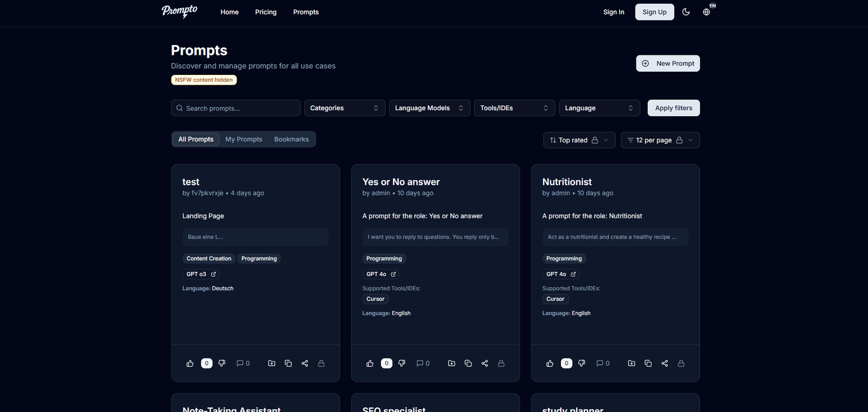Open GPT o3 external link icon
868x412 pixels.
pos(213,275)
